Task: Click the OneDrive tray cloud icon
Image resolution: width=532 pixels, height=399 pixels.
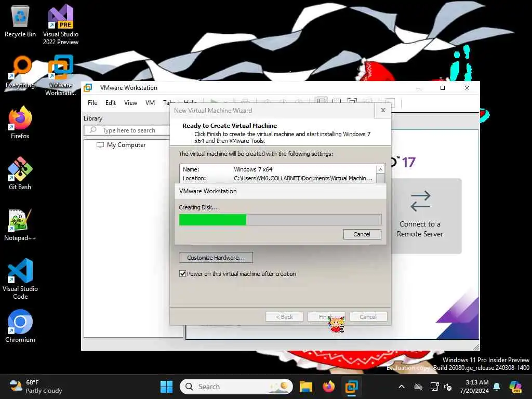Action: pyautogui.click(x=418, y=387)
